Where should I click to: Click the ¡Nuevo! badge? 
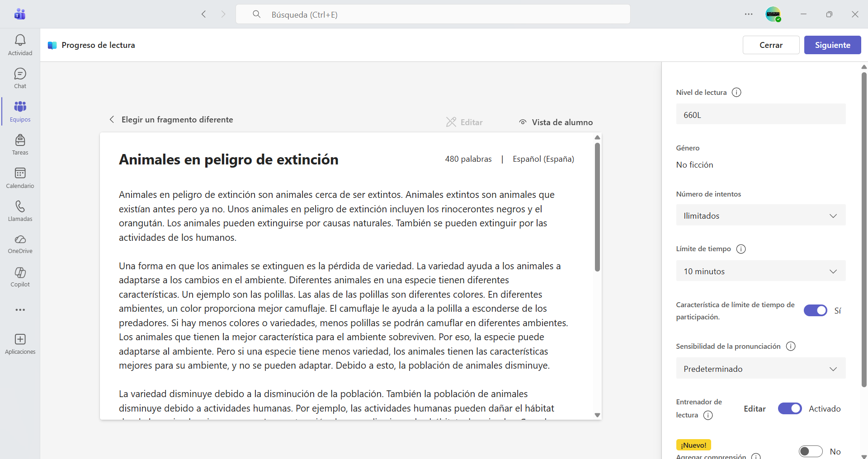coord(693,445)
